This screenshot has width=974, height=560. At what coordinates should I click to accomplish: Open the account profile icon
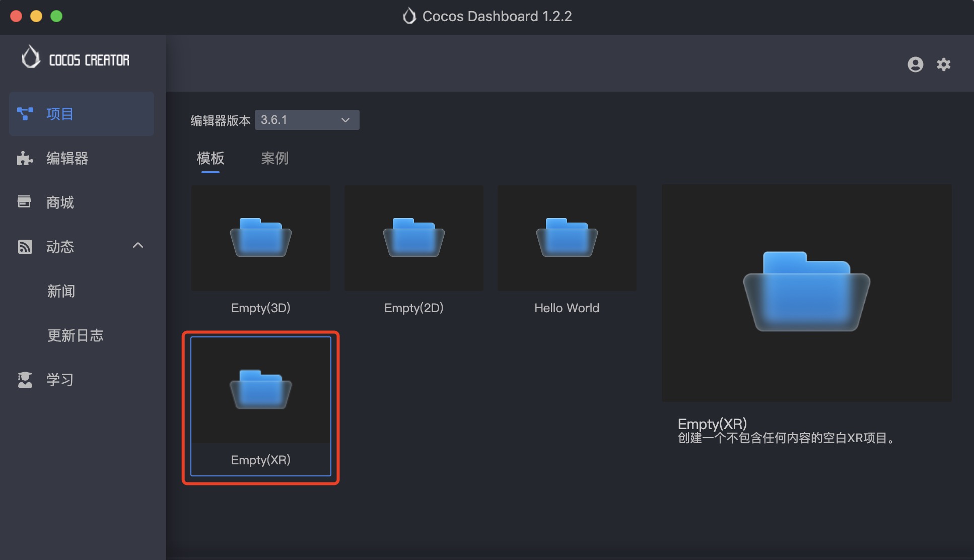pos(915,64)
